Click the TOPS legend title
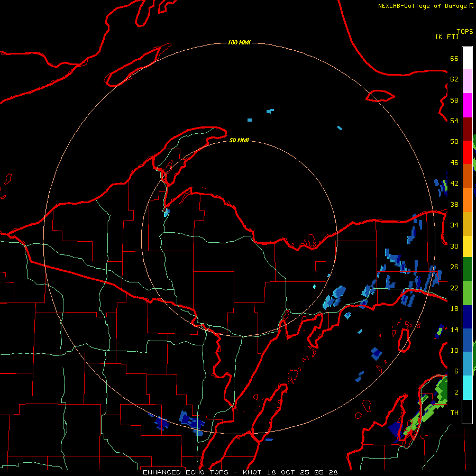The image size is (476, 476). click(x=465, y=32)
